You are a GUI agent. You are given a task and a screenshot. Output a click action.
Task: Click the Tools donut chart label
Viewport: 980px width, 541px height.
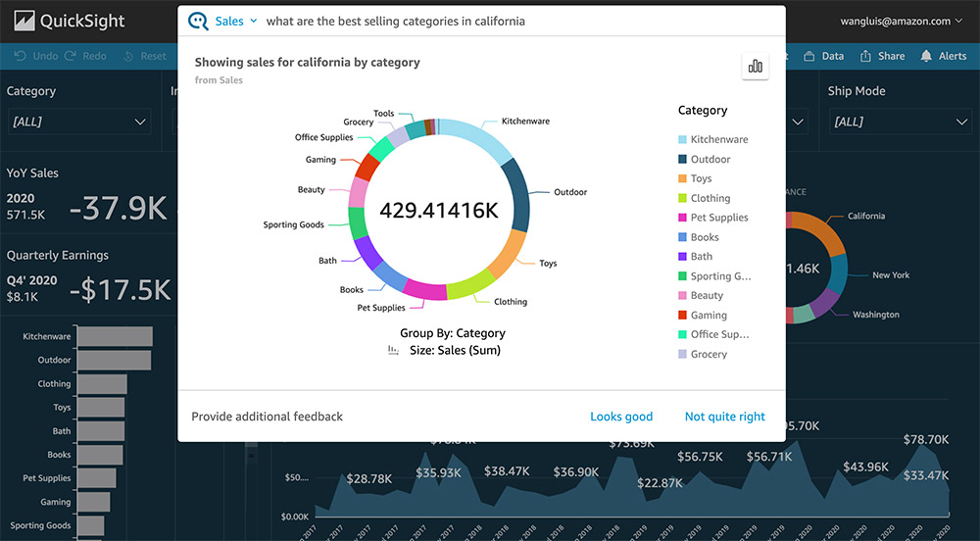click(384, 114)
